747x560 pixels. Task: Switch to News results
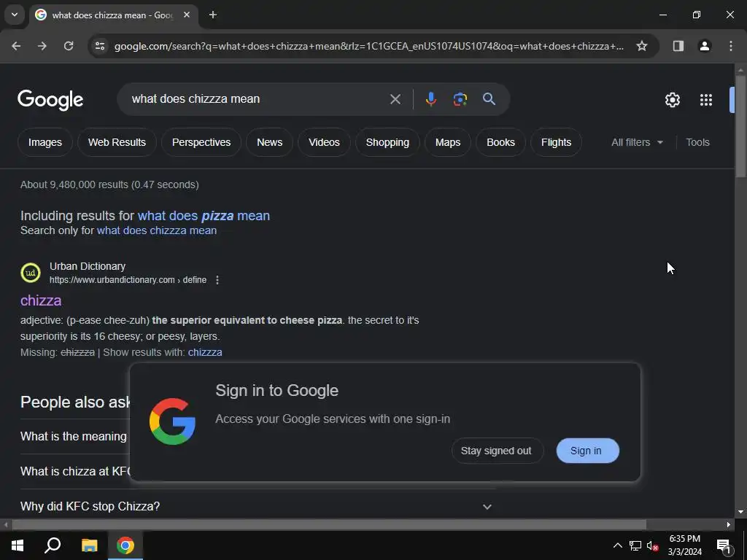[269, 142]
